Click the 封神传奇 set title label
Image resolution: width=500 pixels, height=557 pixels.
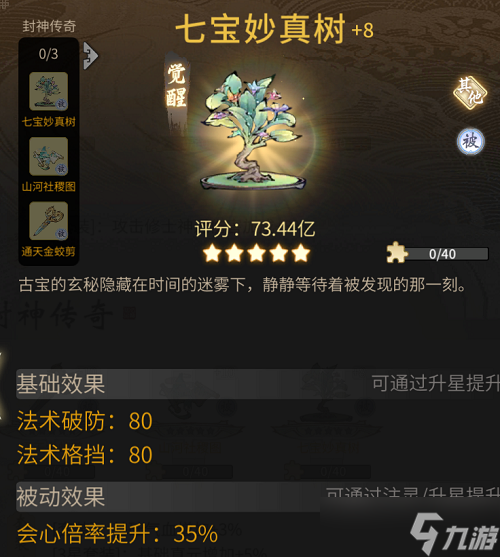(49, 26)
